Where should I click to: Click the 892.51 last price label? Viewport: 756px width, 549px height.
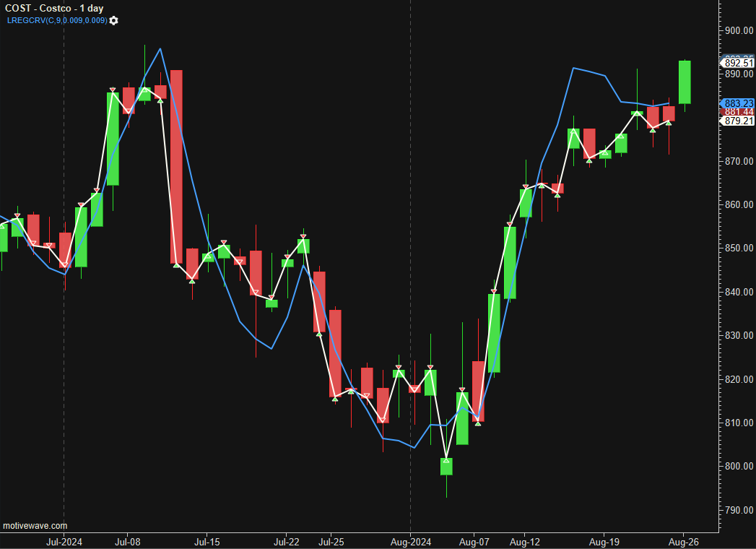coord(739,63)
